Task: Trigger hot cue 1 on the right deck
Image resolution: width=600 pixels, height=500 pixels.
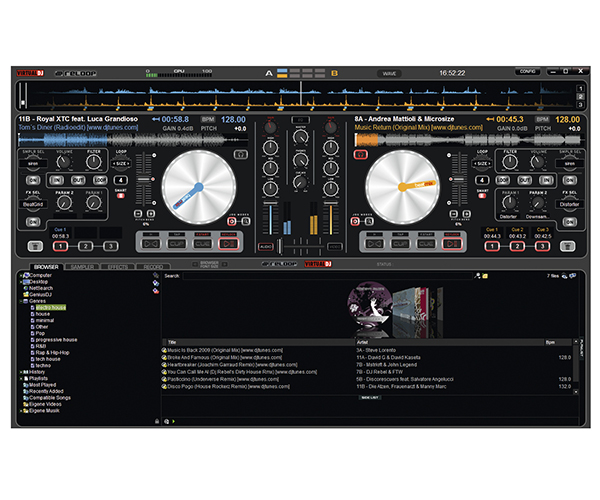Action: click(492, 246)
